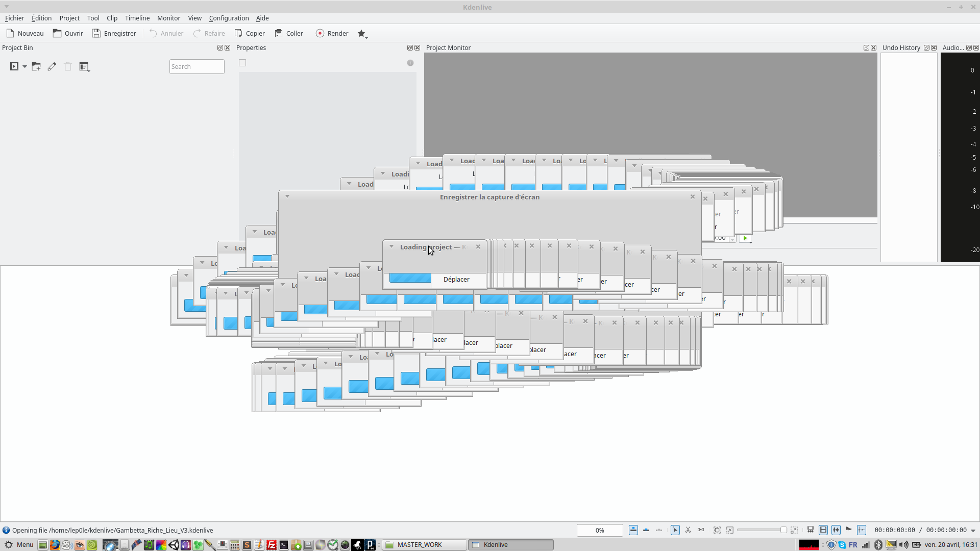Click the Render button

click(x=332, y=34)
